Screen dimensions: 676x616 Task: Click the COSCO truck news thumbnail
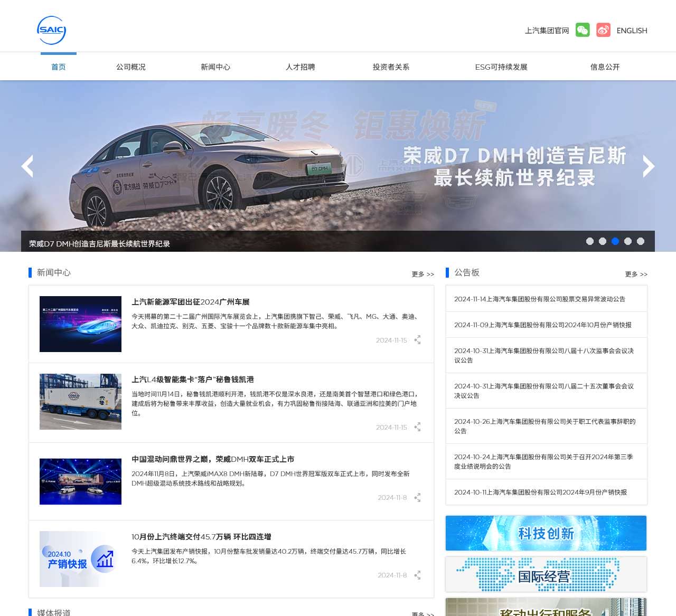pos(80,402)
